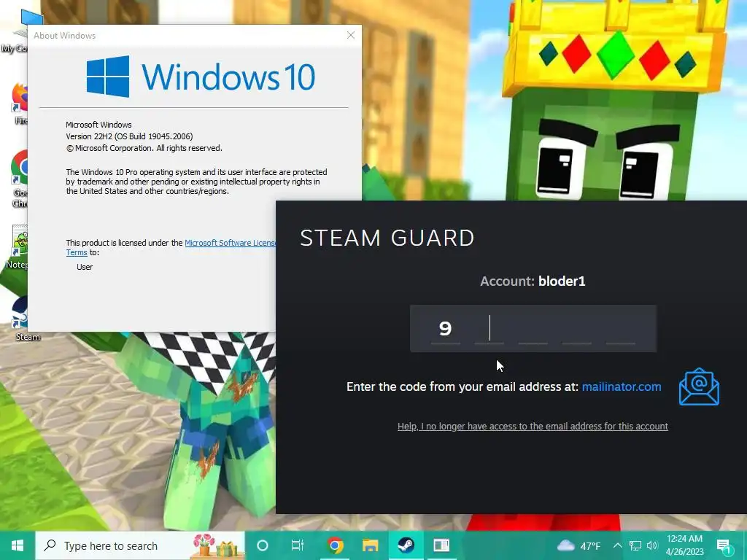Click the no longer have access help link
This screenshot has width=747, height=560.
(x=533, y=426)
